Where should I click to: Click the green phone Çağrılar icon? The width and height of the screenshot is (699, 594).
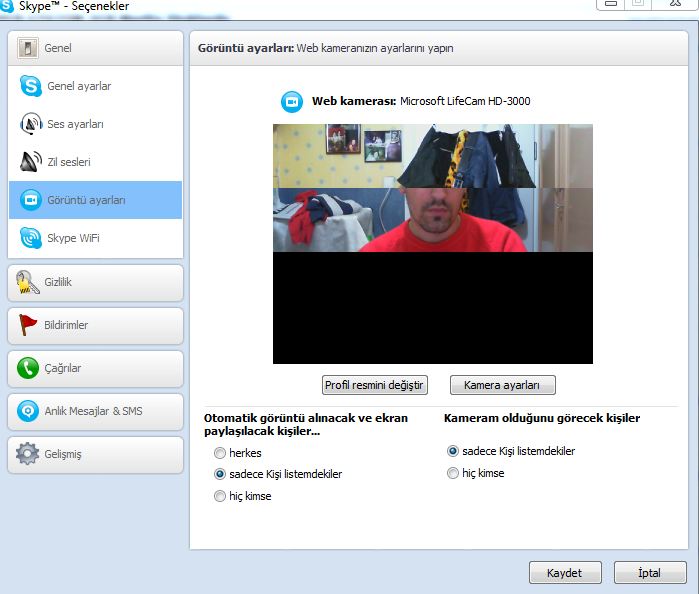[28, 368]
